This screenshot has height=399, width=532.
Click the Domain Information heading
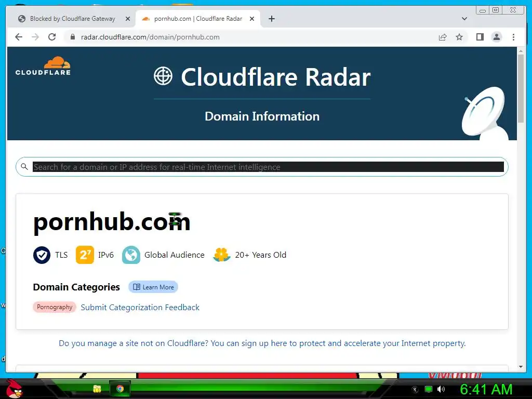coord(262,116)
